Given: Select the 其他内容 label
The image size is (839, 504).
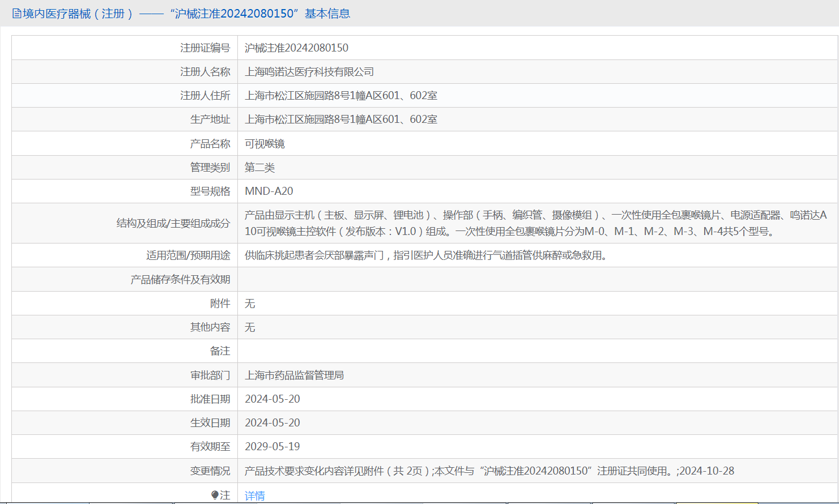Looking at the screenshot, I should (x=210, y=327).
